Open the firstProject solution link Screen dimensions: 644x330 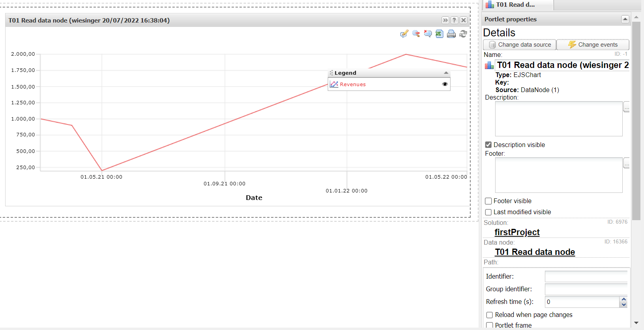517,232
